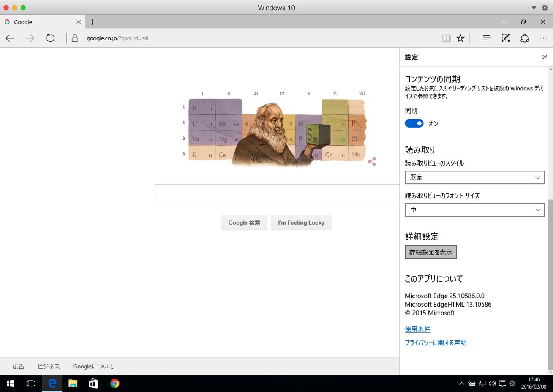Share the Google doodle via share icon
Viewport: 553px width, 392px height.
coord(372,161)
